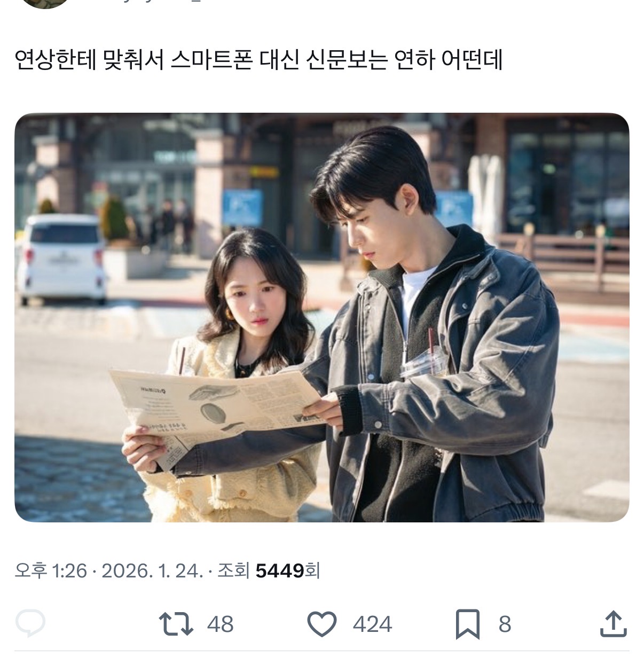Screen dimensions: 644x657
Task: Click the post date 2026. 1. 24.
Action: point(152,570)
